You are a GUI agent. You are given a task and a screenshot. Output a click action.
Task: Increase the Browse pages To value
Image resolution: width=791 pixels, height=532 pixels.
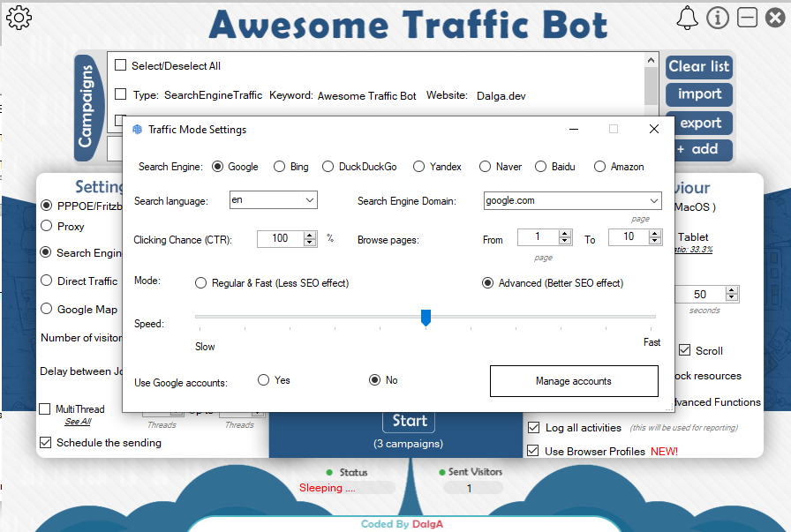(655, 234)
